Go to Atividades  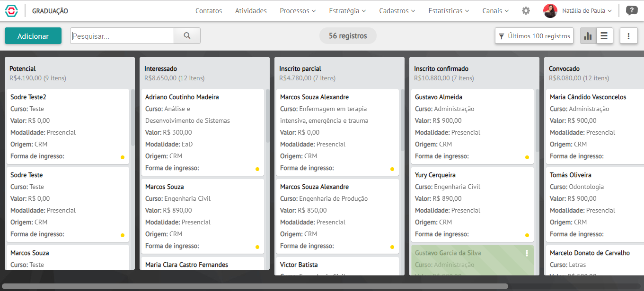click(x=251, y=11)
